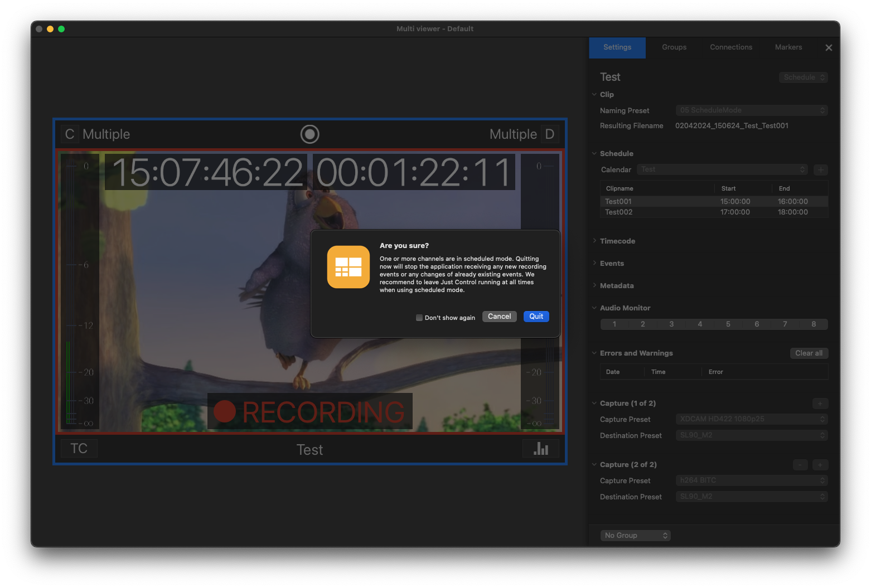Click the Clear all button
The height and width of the screenshot is (588, 871).
(809, 353)
